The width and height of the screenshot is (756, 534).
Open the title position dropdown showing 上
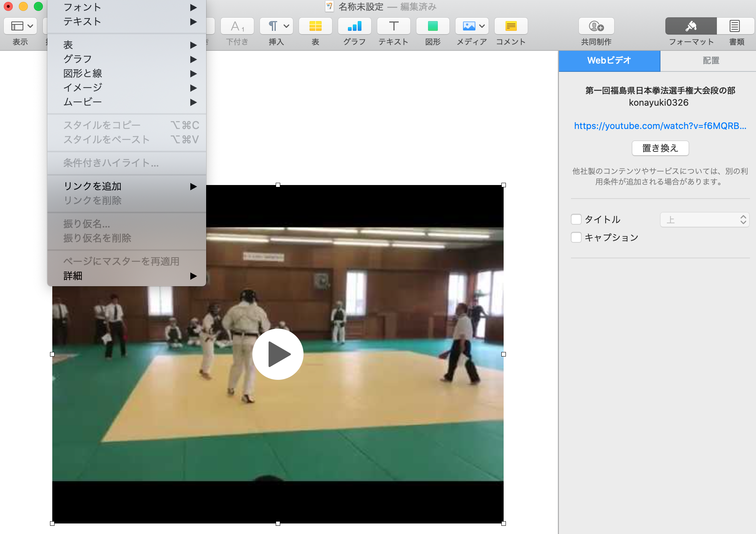point(704,220)
